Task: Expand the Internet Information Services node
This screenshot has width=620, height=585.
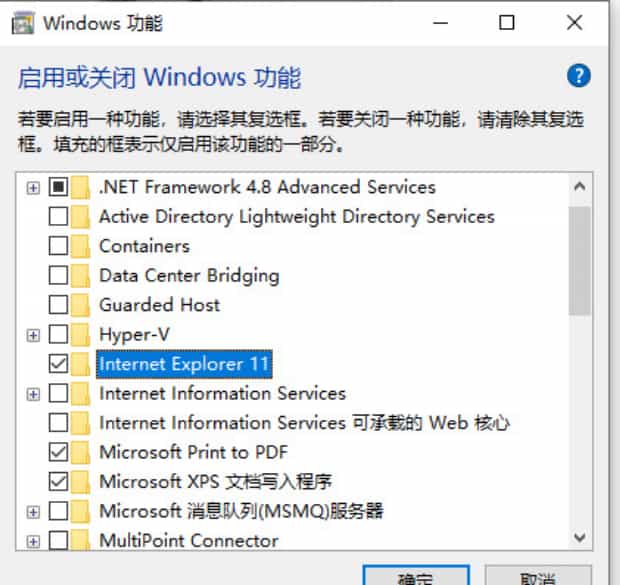Action: [x=33, y=394]
